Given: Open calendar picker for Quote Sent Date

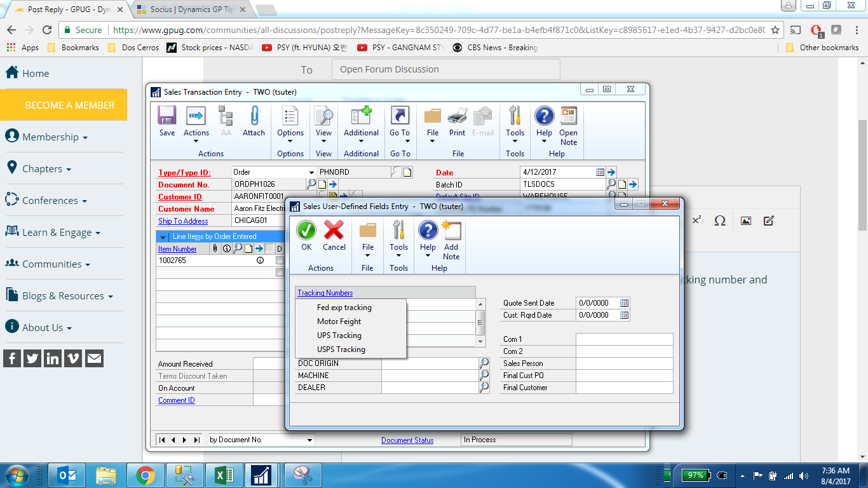Looking at the screenshot, I should [624, 303].
